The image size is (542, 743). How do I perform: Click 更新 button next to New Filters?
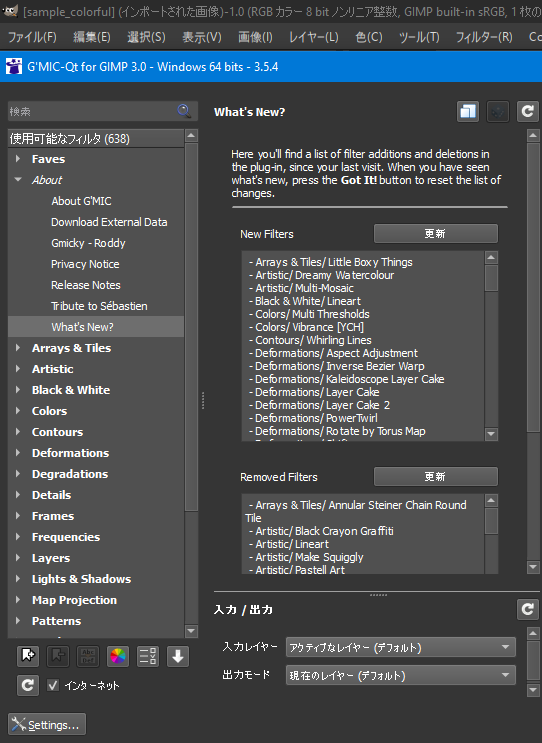click(435, 234)
